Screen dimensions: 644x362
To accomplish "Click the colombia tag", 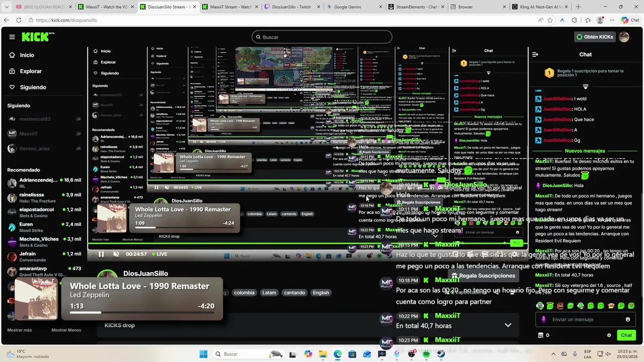I will [244, 293].
